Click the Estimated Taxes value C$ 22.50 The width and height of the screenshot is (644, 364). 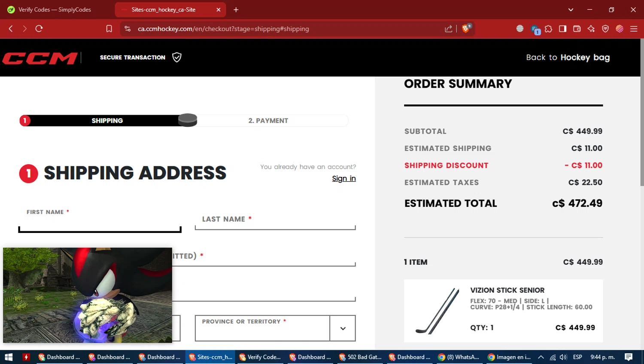[585, 182]
